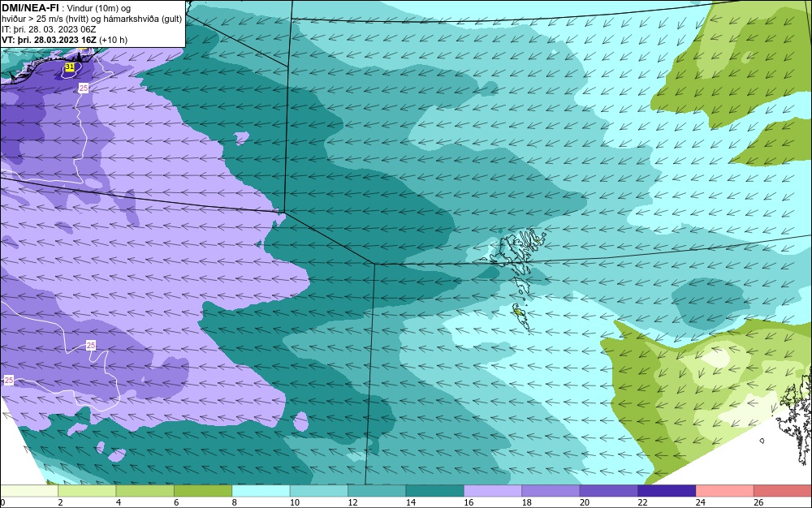Image resolution: width=812 pixels, height=508 pixels.
Task: Click the legend scale value 2
Action: coord(60,502)
